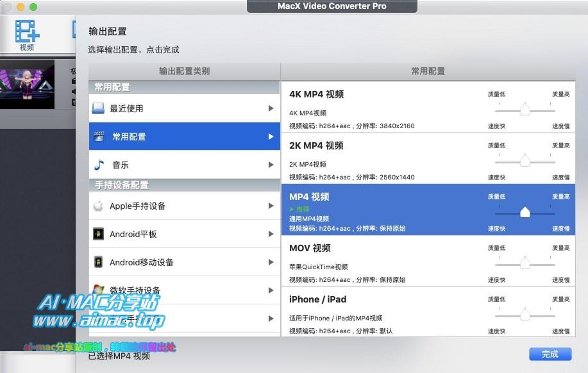Choose the iPhone / iPad profile
The image size is (588, 373).
(x=428, y=312)
